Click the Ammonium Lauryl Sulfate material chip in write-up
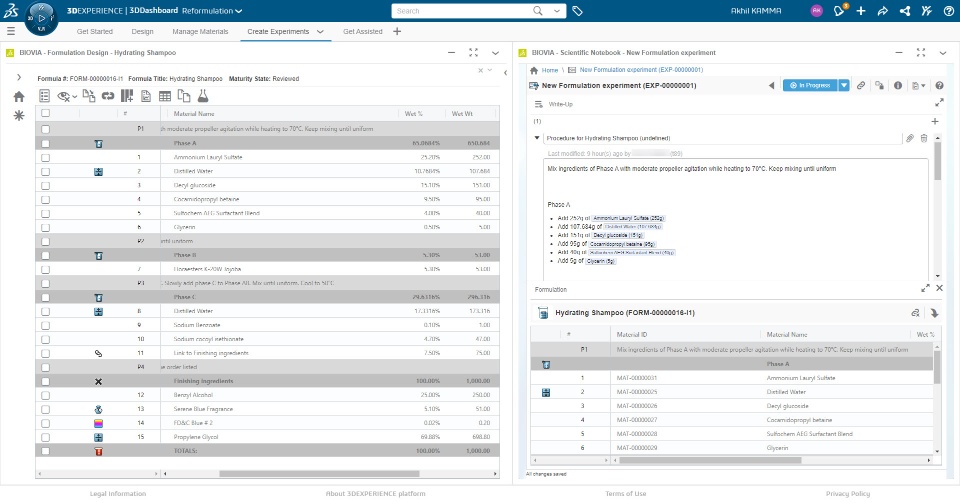Image resolution: width=960 pixels, height=503 pixels. click(628, 218)
